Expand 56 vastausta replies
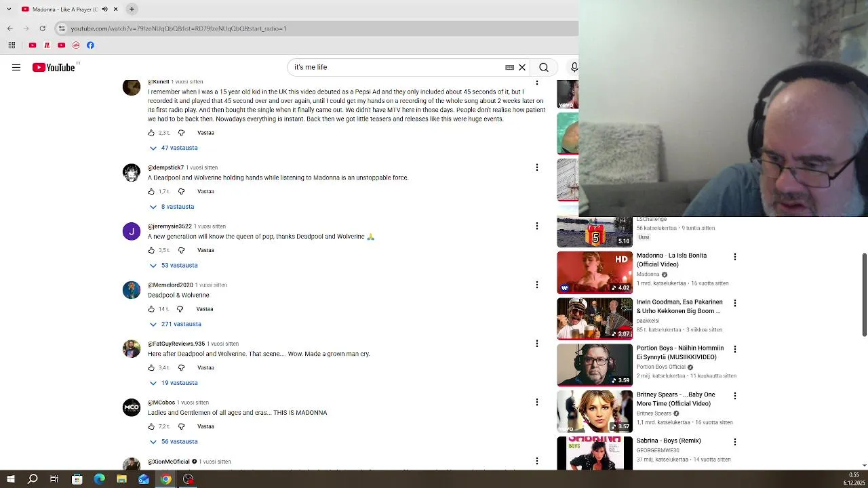 174,441
